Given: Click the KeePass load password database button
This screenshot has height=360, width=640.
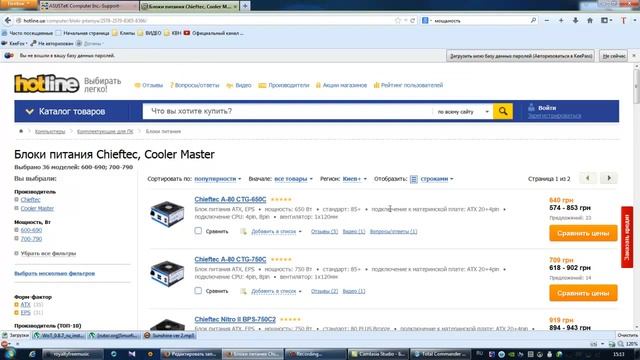Looking at the screenshot, I should tap(521, 56).
